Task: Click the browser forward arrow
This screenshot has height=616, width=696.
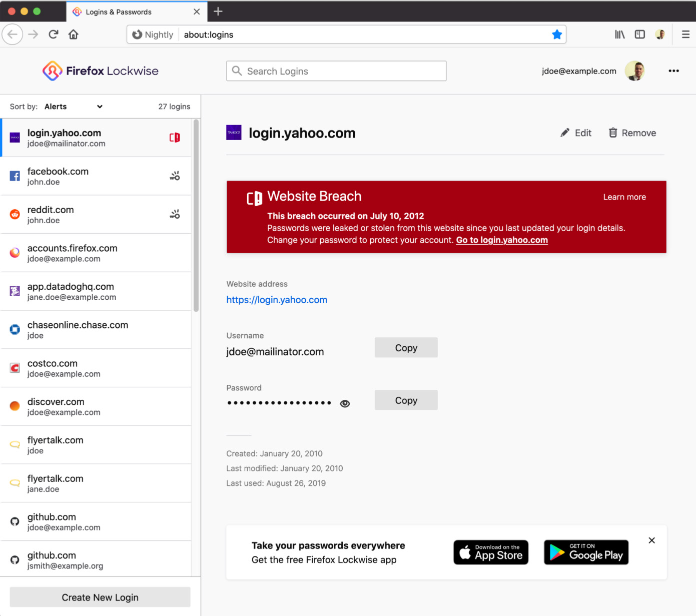Action: (33, 35)
